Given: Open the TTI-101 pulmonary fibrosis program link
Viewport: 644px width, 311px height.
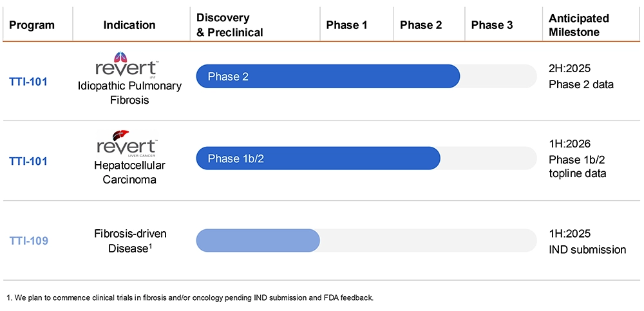Looking at the screenshot, I should (28, 82).
